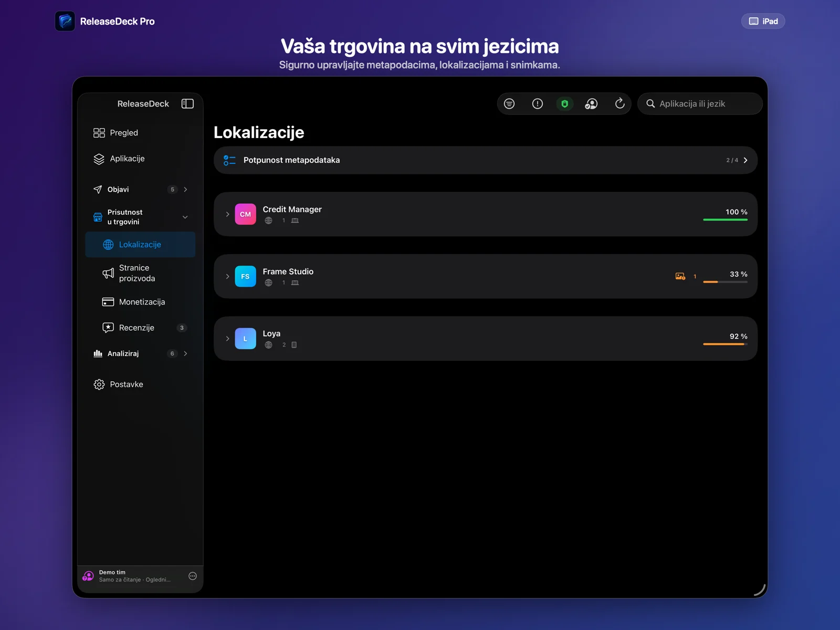840x630 pixels.
Task: Click the Objavi badge showing 5
Action: 172,190
